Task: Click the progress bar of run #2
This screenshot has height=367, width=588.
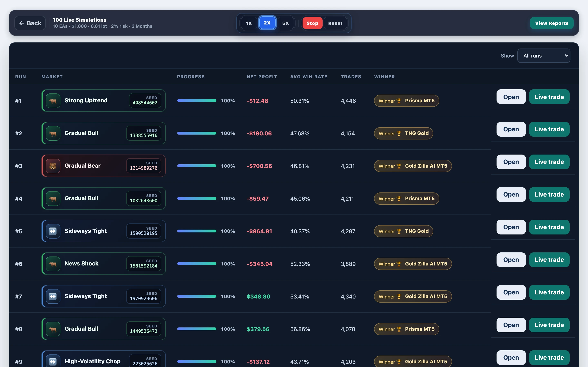Action: point(197,133)
